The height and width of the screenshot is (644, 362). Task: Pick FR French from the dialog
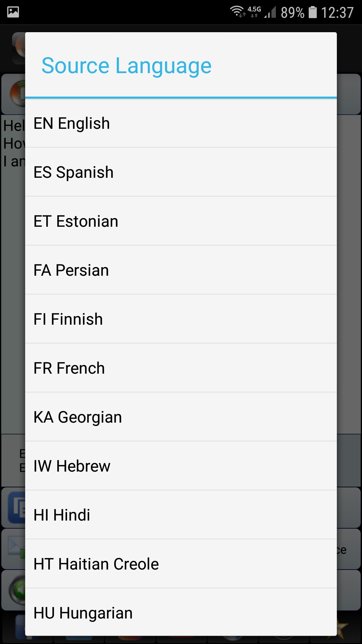(181, 368)
